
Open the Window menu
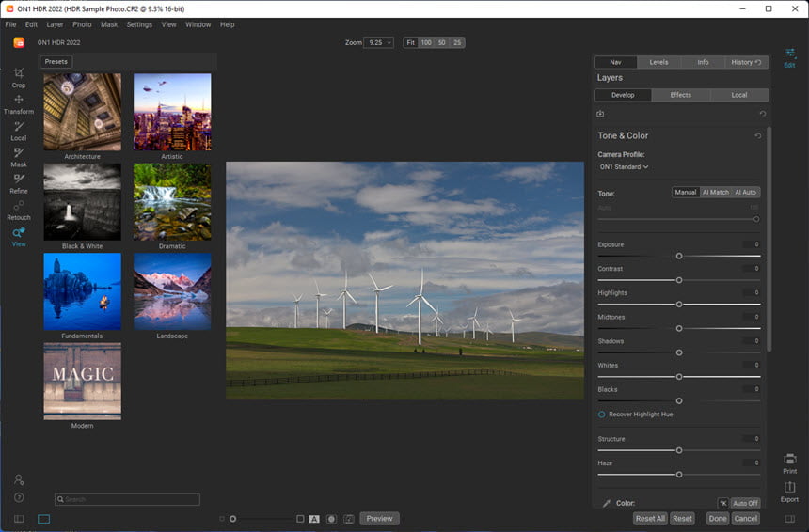(198, 24)
